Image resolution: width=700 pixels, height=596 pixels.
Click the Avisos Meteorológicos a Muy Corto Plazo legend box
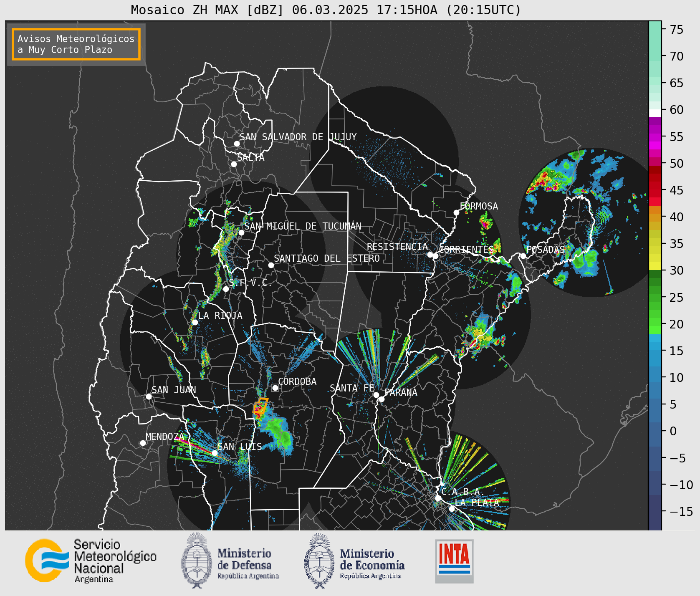76,44
